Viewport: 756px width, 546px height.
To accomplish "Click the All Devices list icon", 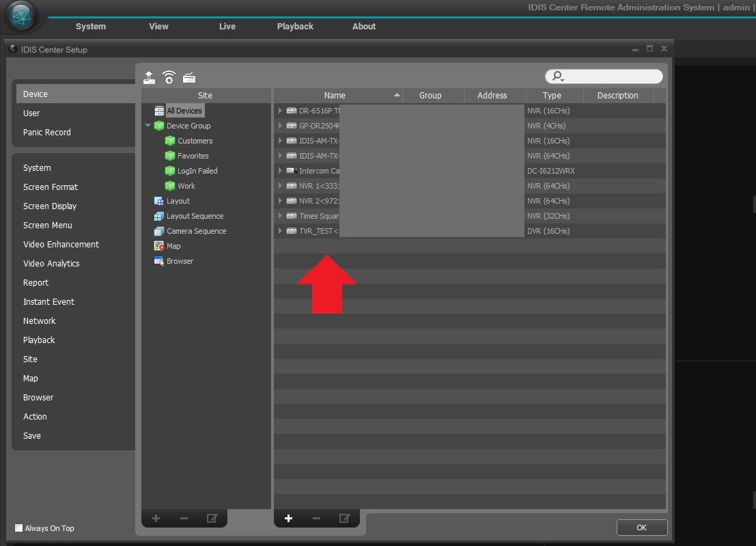I will (159, 111).
